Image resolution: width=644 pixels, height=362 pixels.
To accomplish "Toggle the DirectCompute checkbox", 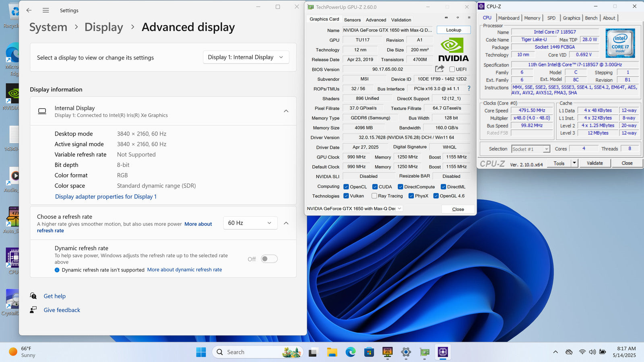I will [x=400, y=187].
